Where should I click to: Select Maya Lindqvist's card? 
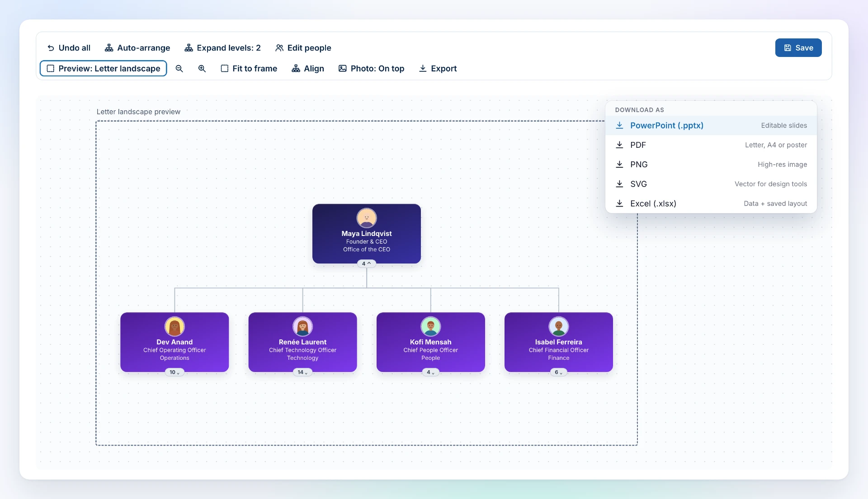[367, 234]
